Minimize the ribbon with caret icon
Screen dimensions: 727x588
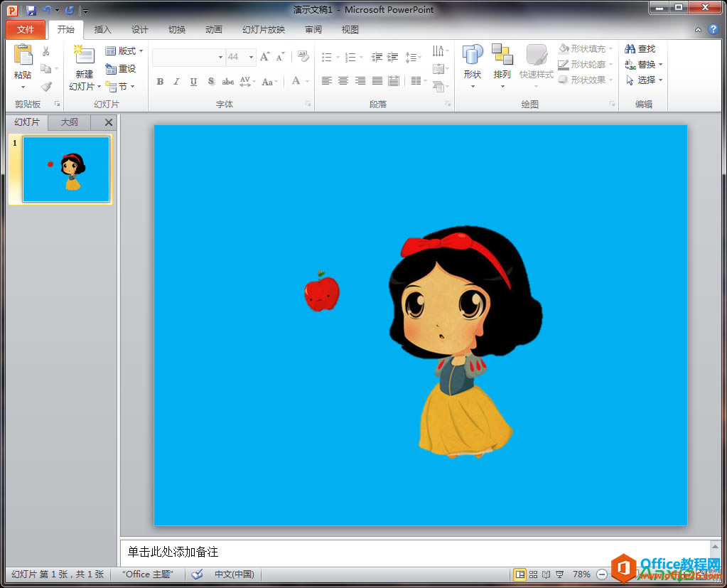tap(698, 30)
